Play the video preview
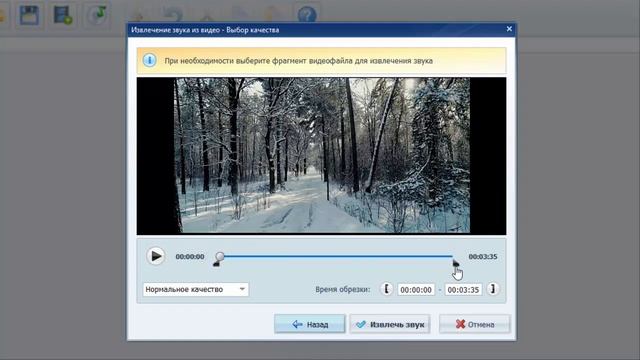 156,256
